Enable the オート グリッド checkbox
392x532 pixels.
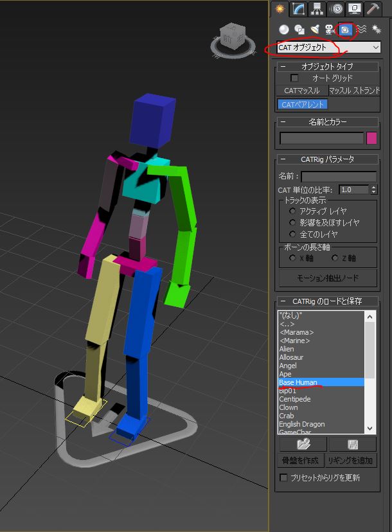coord(295,78)
